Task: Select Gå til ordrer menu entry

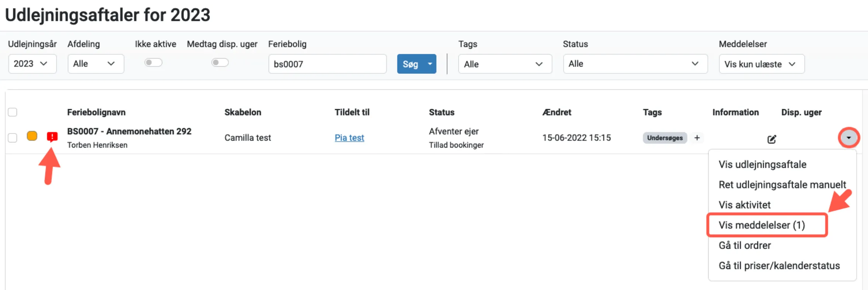Action: [745, 245]
